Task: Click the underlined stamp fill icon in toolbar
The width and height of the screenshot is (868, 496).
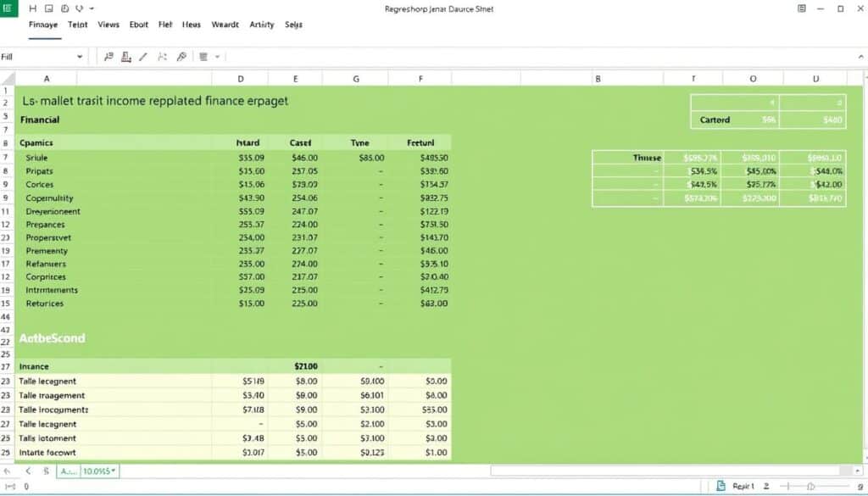Action: pyautogui.click(x=126, y=57)
